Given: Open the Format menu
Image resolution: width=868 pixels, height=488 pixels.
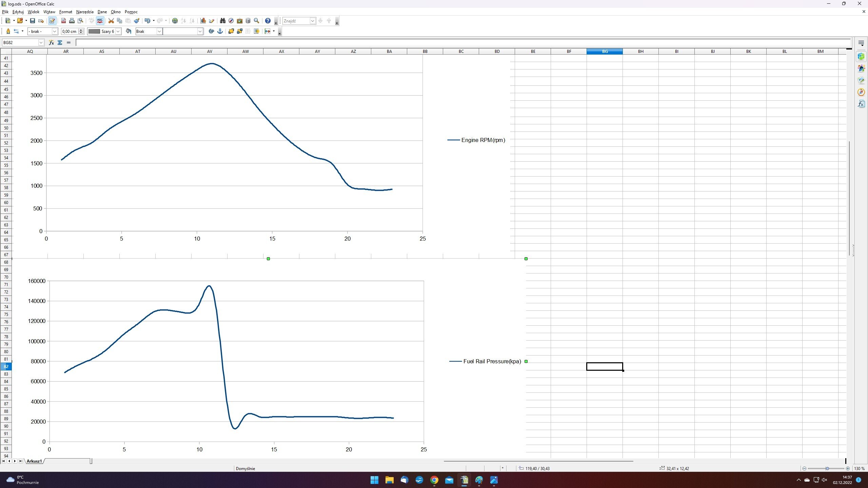Looking at the screenshot, I should click(x=65, y=12).
